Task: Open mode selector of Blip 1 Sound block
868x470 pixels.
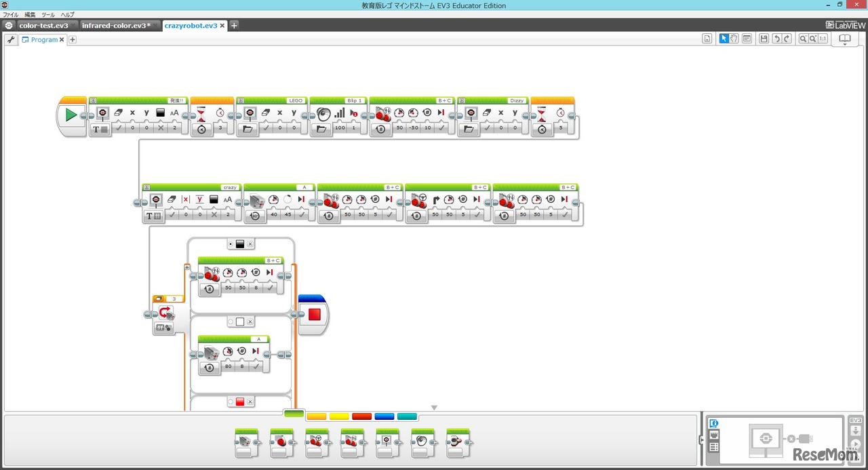Action: click(322, 128)
